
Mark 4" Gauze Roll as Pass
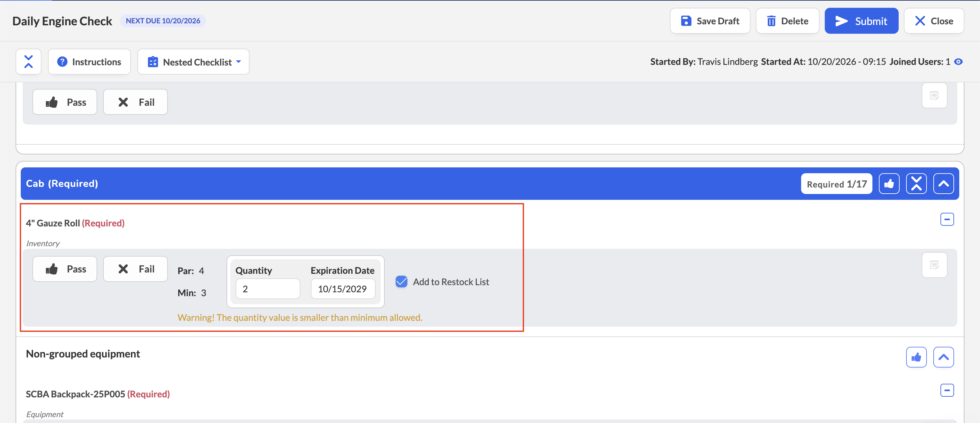coord(65,269)
